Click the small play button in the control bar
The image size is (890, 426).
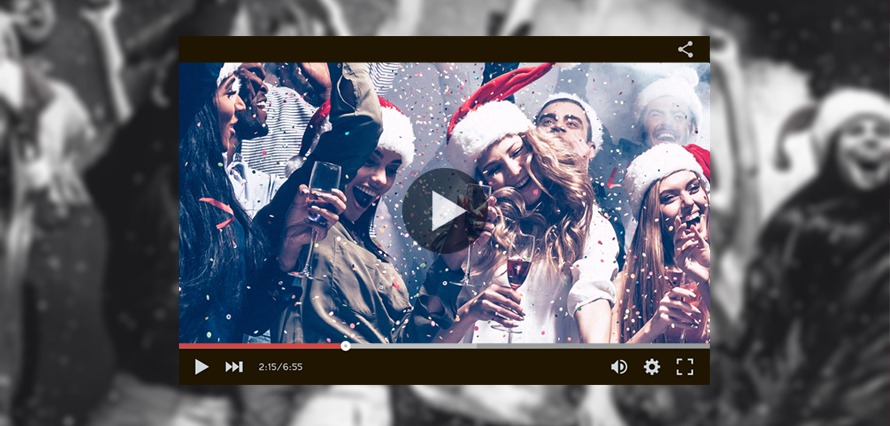[x=201, y=367]
